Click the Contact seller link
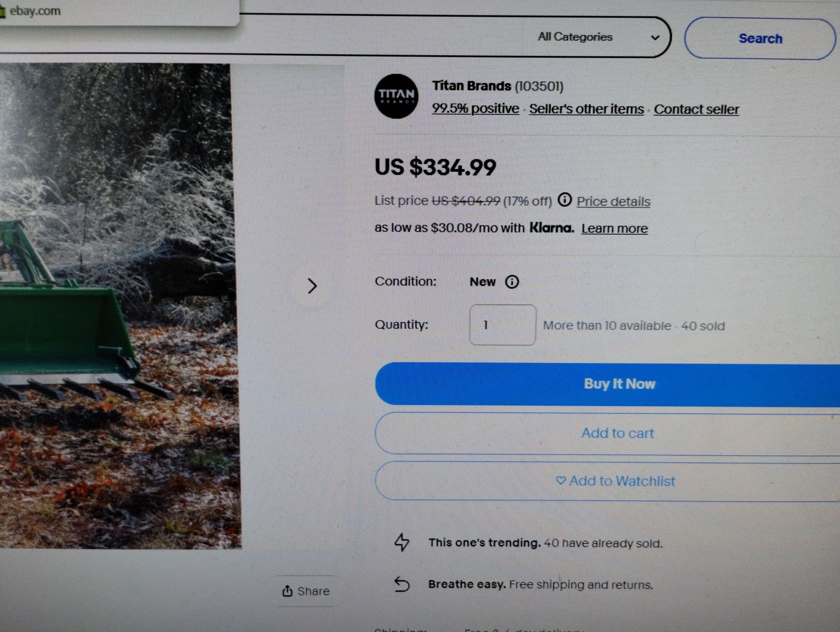The image size is (840, 632). [x=696, y=110]
